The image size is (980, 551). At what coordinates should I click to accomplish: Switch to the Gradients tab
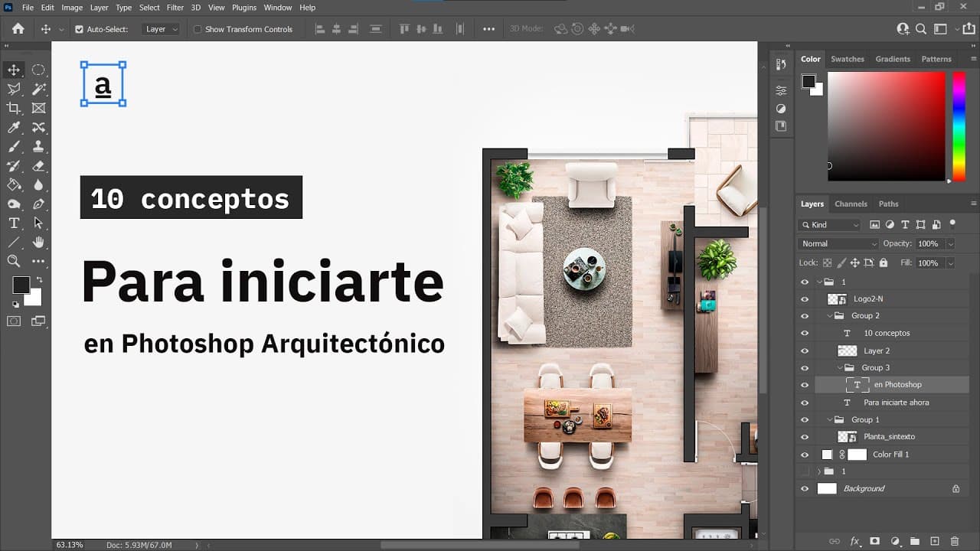893,59
